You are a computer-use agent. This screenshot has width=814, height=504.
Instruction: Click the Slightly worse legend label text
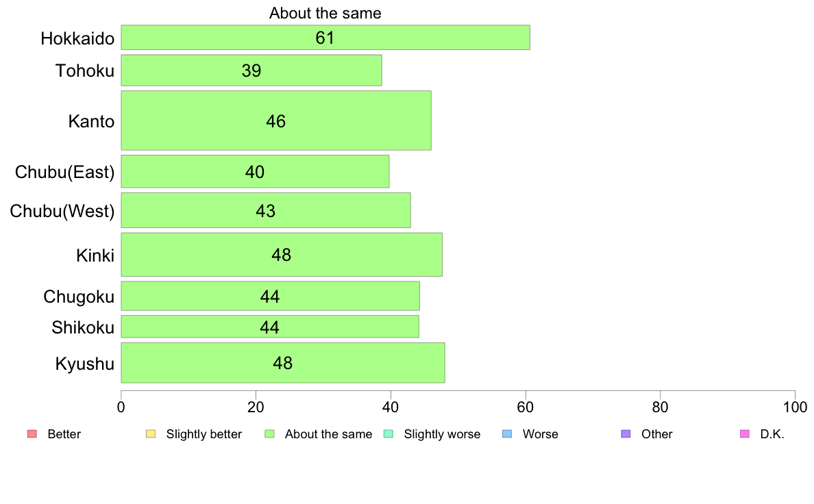443,434
